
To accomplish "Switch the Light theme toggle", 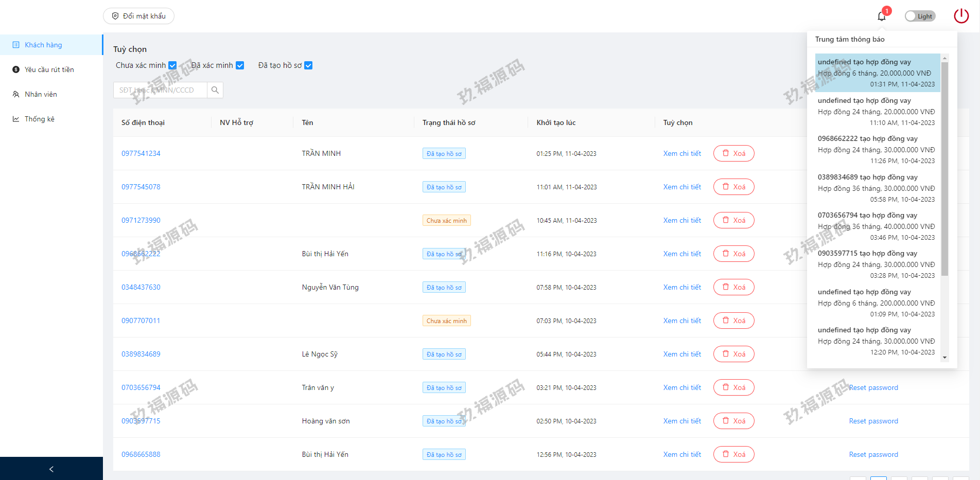I will 920,16.
